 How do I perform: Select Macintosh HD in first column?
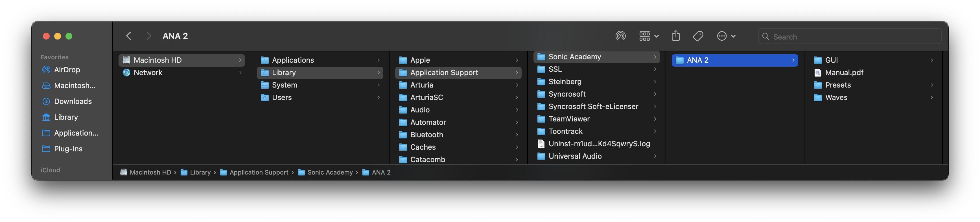tap(181, 60)
